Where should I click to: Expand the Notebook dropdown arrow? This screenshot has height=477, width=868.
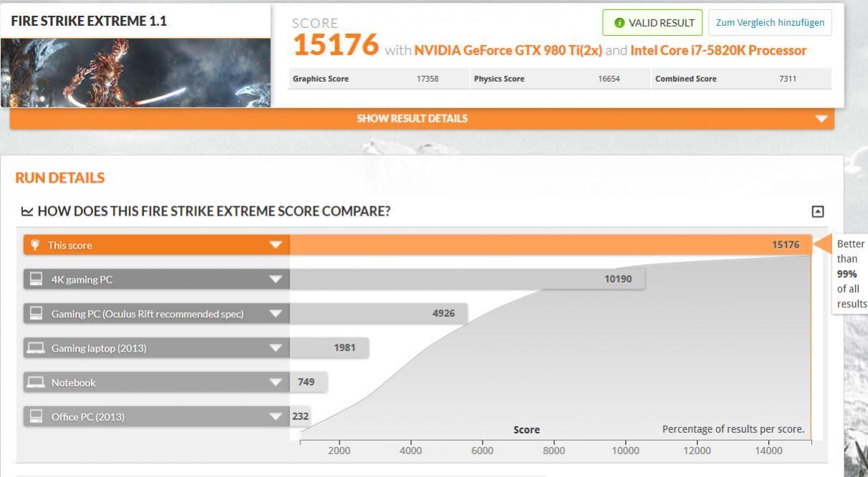tap(276, 382)
